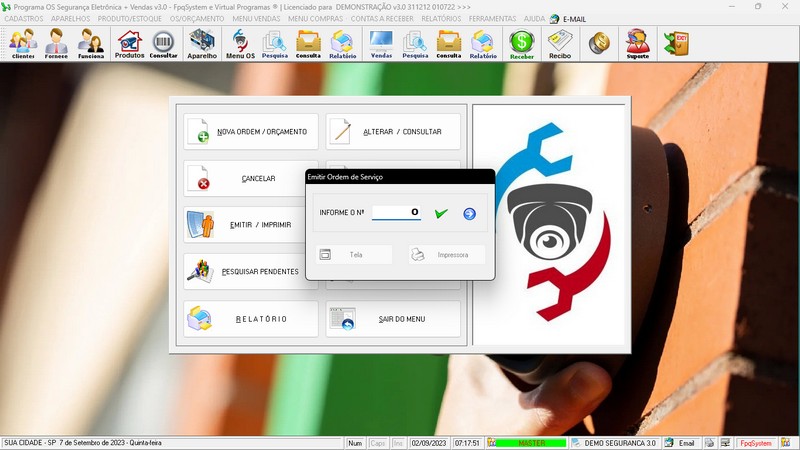The image size is (800, 450).
Task: Click the monitor icon in status bar
Action: click(x=726, y=443)
